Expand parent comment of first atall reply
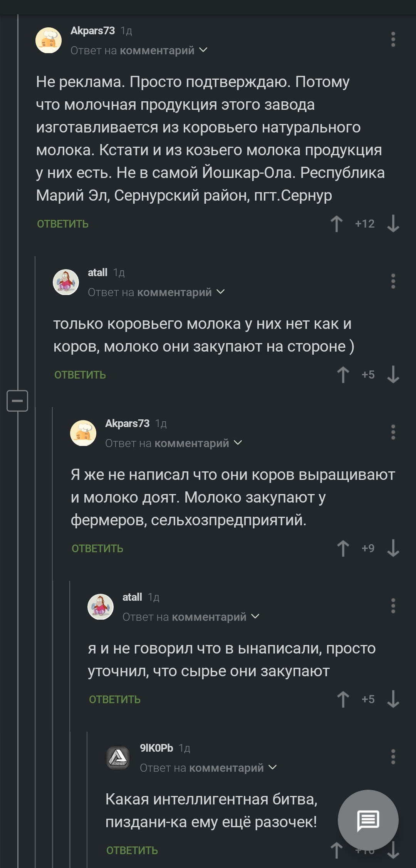This screenshot has width=416, height=868. click(220, 292)
